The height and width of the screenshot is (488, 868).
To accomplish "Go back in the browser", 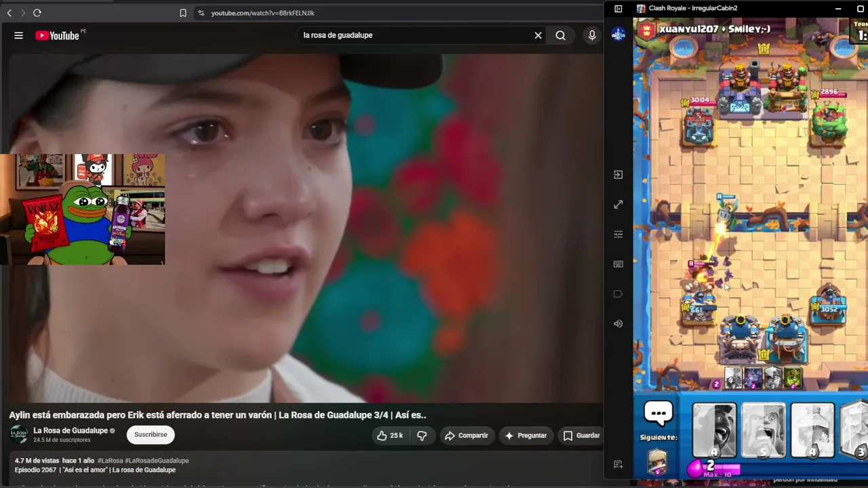I will pyautogui.click(x=9, y=13).
